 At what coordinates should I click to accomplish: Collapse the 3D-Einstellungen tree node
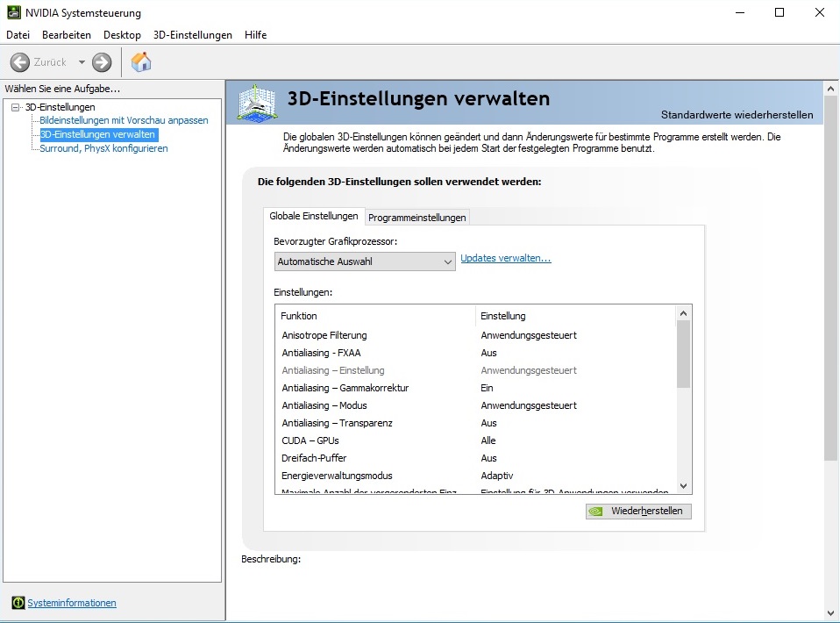click(x=16, y=107)
